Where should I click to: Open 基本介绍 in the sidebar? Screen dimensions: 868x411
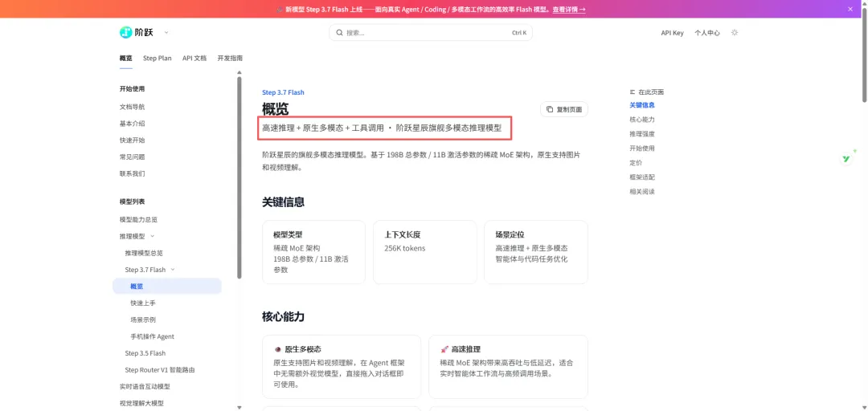pos(132,124)
